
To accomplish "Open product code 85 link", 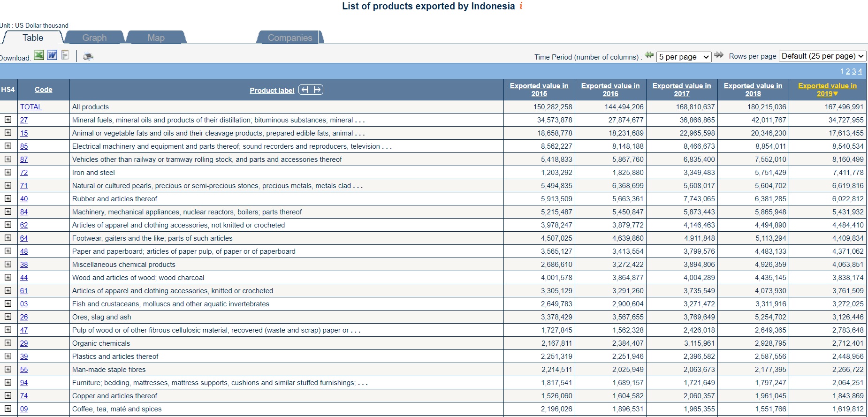I will pyautogui.click(x=24, y=146).
